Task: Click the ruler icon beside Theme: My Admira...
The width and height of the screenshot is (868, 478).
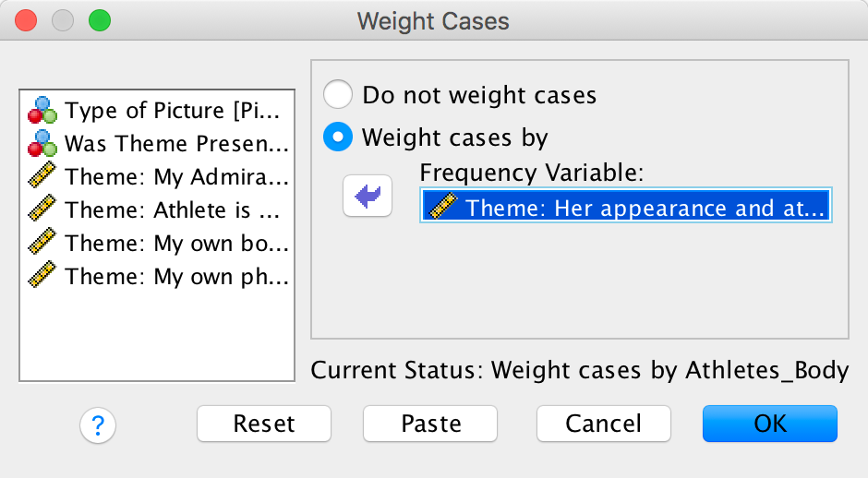Action: 42,177
